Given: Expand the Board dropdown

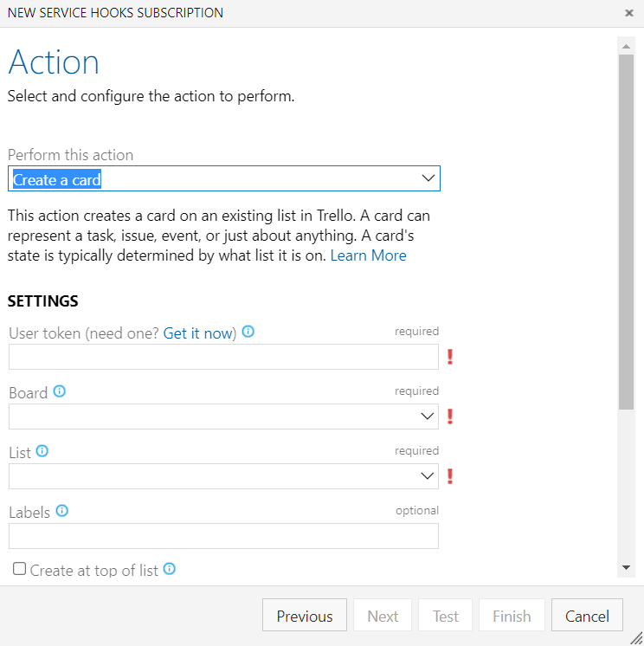Looking at the screenshot, I should [428, 417].
